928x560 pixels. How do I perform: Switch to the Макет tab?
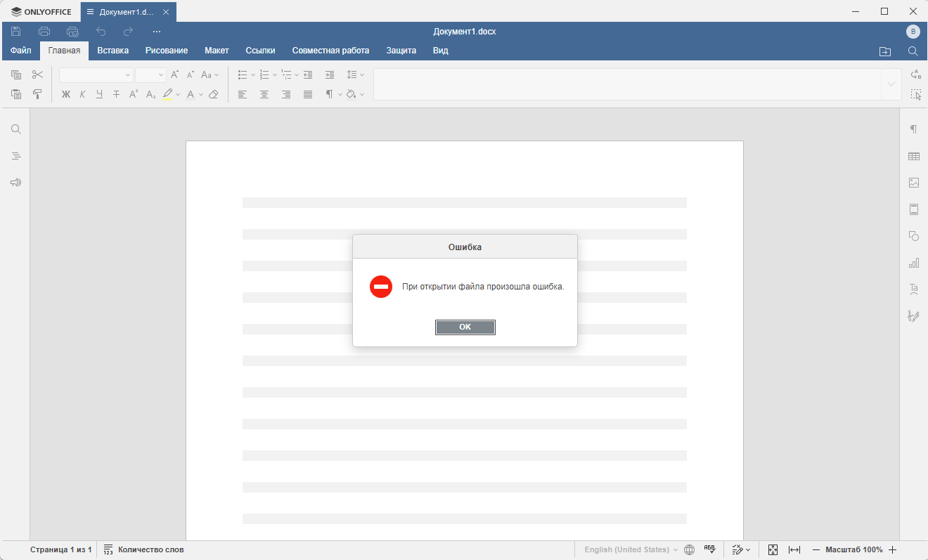point(217,51)
